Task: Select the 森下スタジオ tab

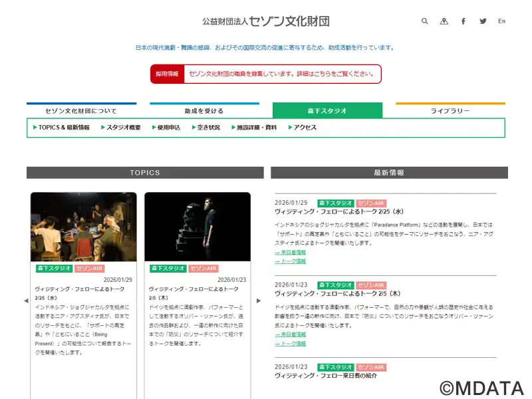Action: (x=327, y=111)
